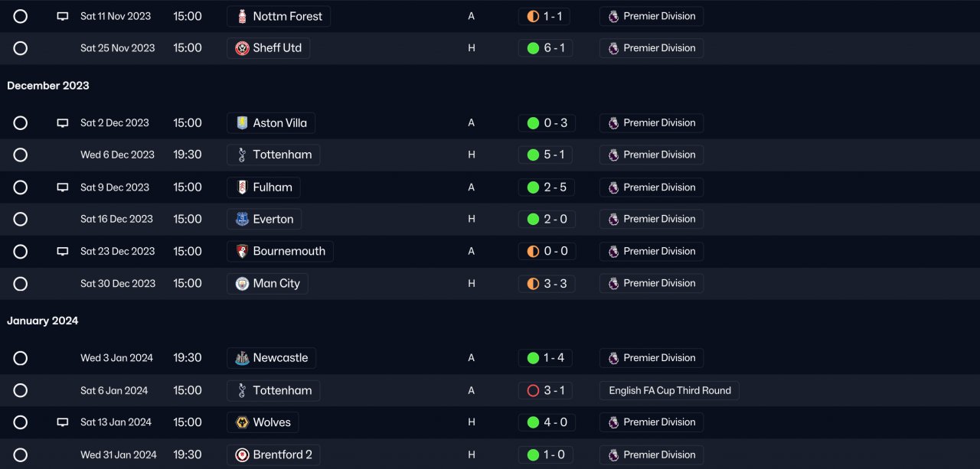
Task: Select the radio circle for Wed 6 Dec match
Action: click(21, 155)
